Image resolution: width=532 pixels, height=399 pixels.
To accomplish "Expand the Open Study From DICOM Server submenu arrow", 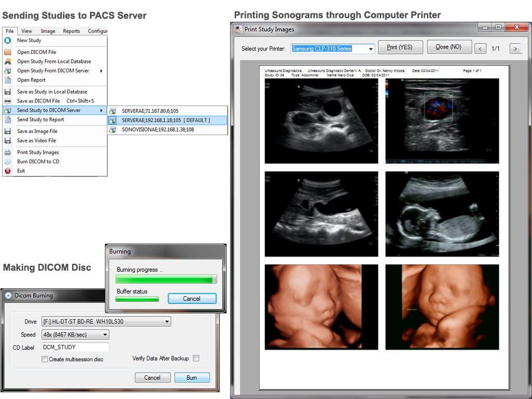I will pos(101,71).
